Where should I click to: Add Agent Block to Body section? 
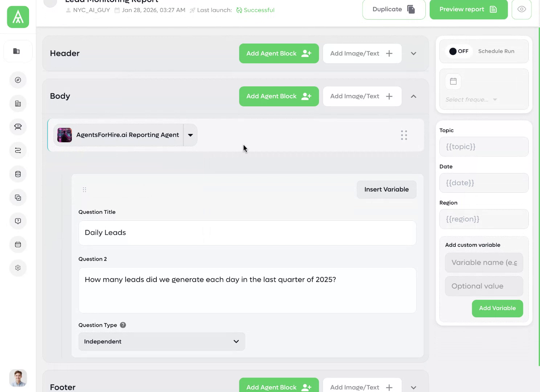(x=279, y=96)
